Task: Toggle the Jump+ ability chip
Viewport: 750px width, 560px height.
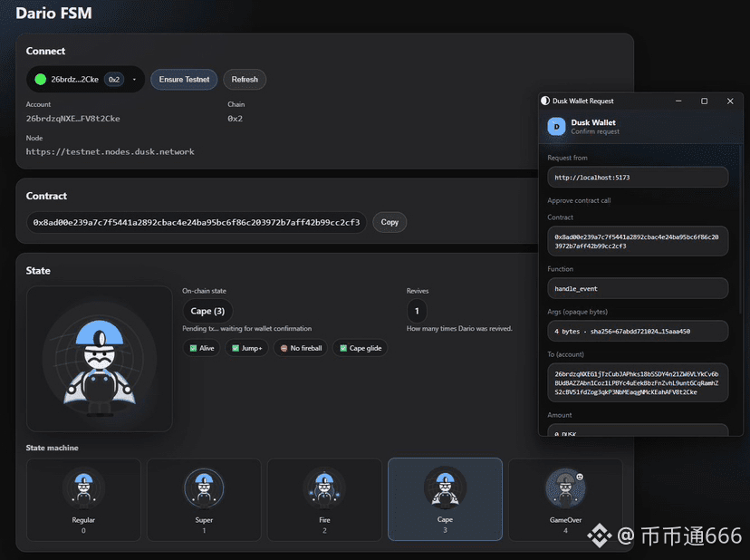Action: [x=246, y=348]
